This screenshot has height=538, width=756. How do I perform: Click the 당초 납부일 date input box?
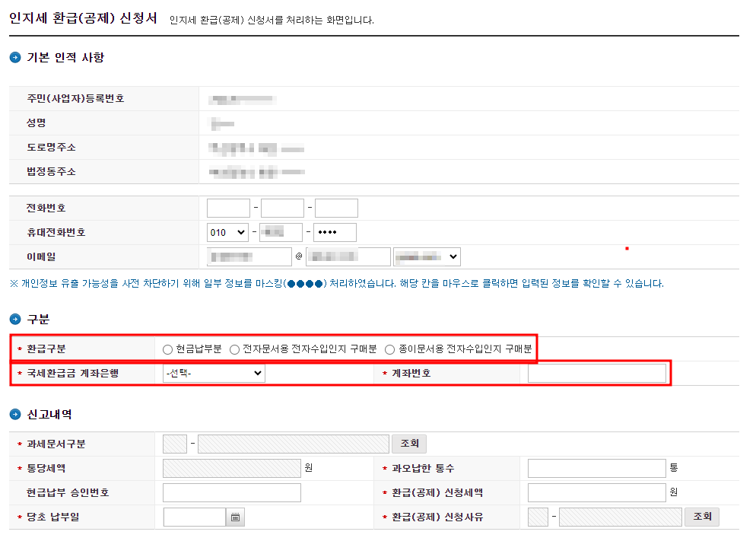point(194,517)
